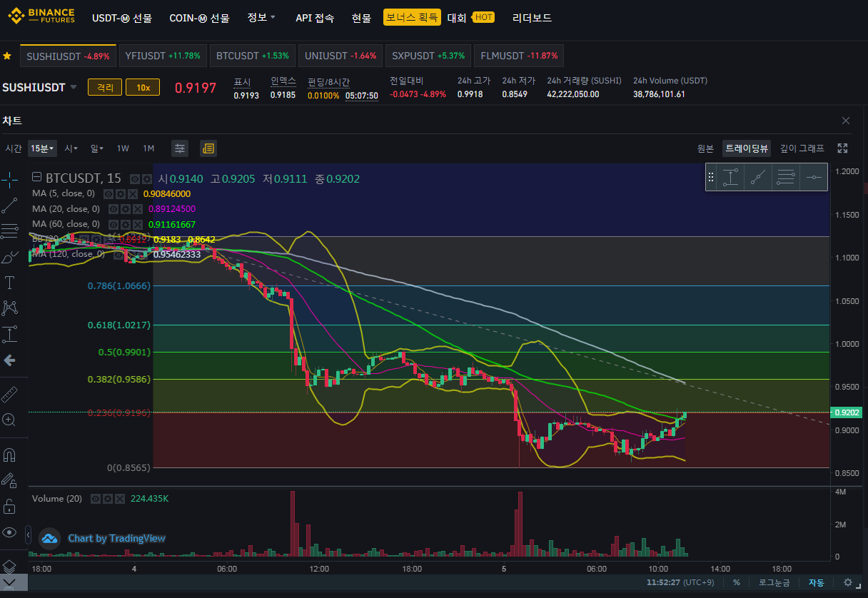Toggle lock all drawing tools
The image size is (868, 598).
(9, 507)
